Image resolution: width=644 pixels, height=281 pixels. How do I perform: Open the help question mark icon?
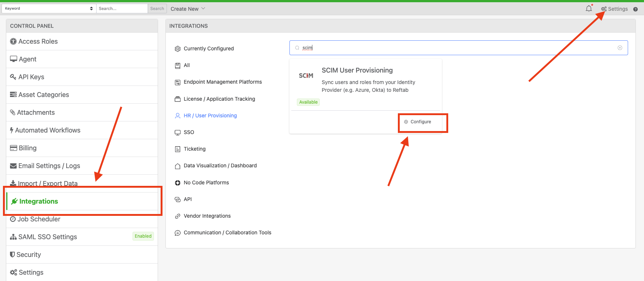(x=635, y=9)
